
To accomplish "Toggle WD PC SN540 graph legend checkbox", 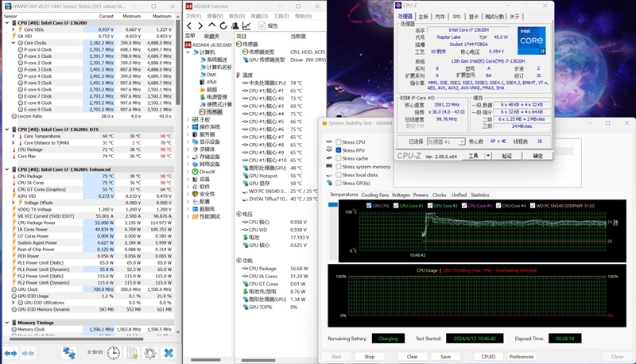I will [x=533, y=206].
